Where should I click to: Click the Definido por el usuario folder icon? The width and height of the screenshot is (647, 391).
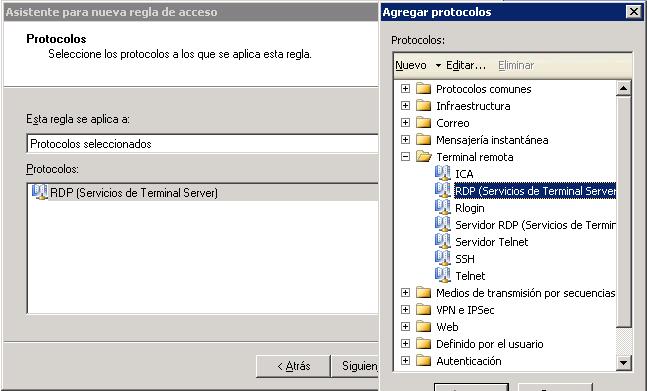tap(423, 344)
